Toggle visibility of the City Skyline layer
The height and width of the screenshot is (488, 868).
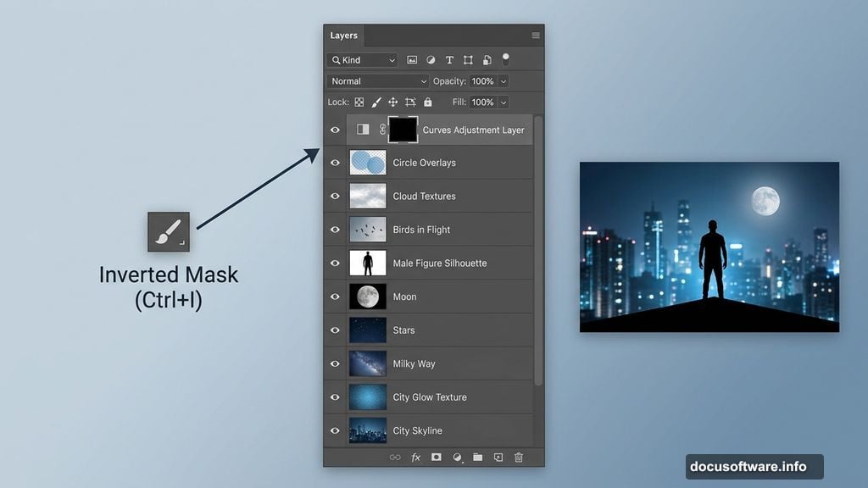coord(335,430)
